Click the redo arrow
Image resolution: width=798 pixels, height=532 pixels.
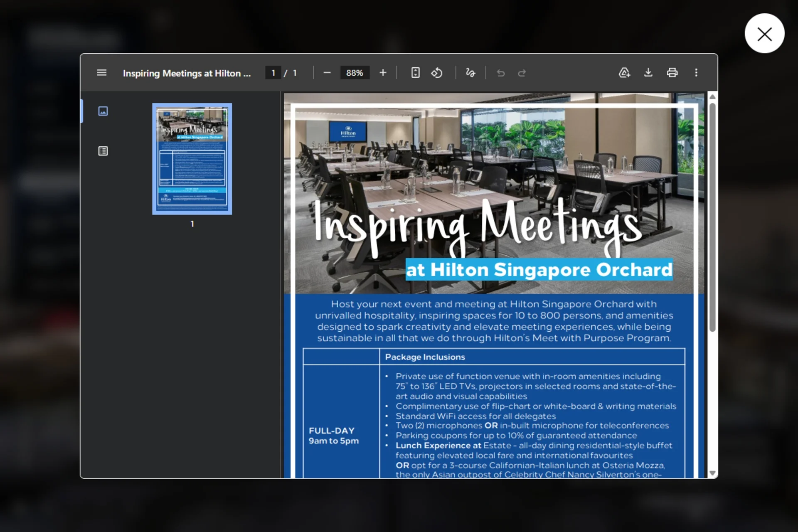522,73
